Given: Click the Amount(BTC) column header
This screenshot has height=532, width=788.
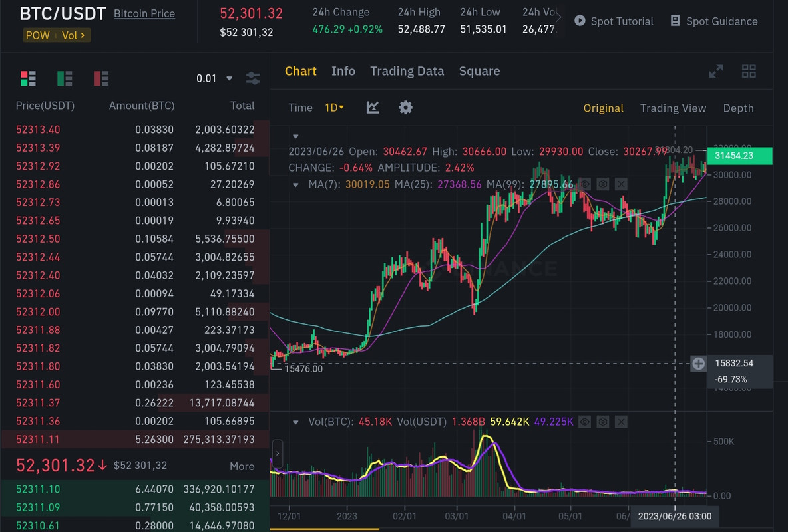Looking at the screenshot, I should coord(142,106).
